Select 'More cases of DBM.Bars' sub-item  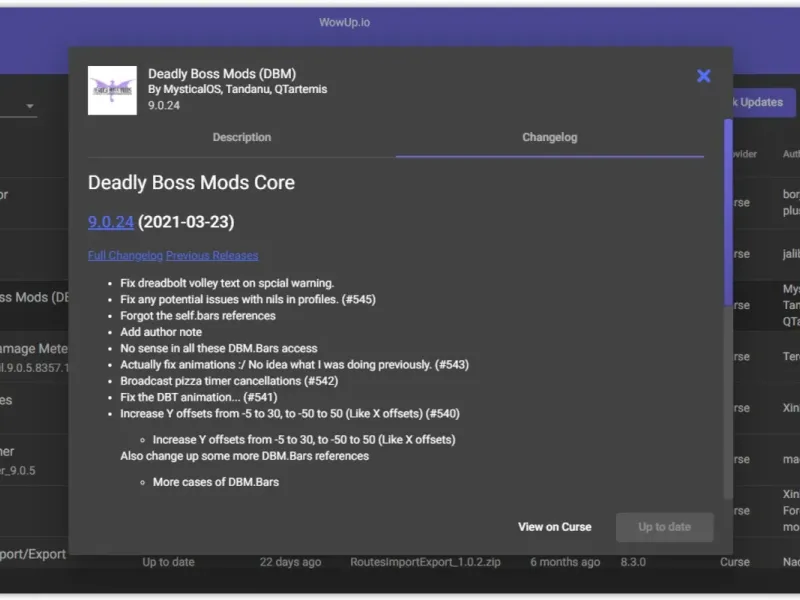pos(216,482)
